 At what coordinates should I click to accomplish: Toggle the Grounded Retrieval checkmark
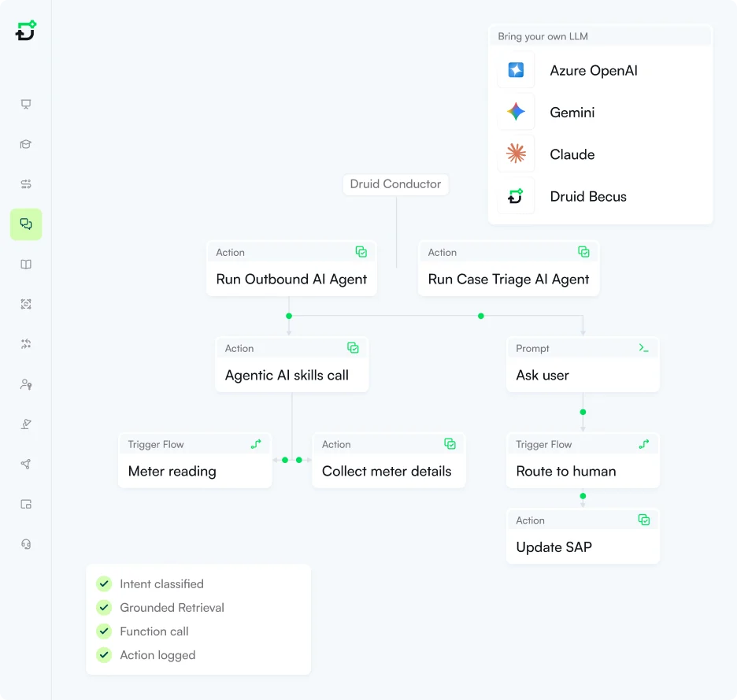point(104,607)
